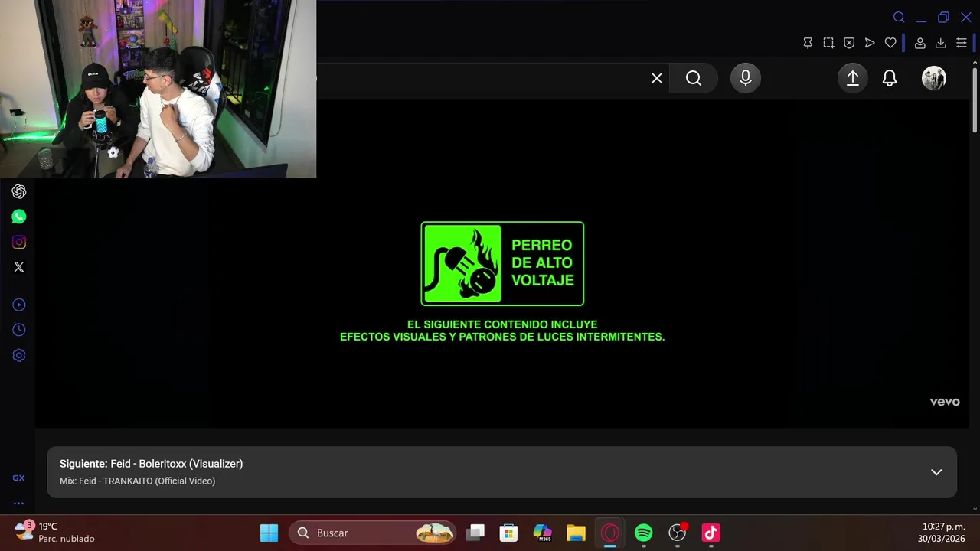
Task: Open TikTok app from taskbar
Action: point(711,533)
